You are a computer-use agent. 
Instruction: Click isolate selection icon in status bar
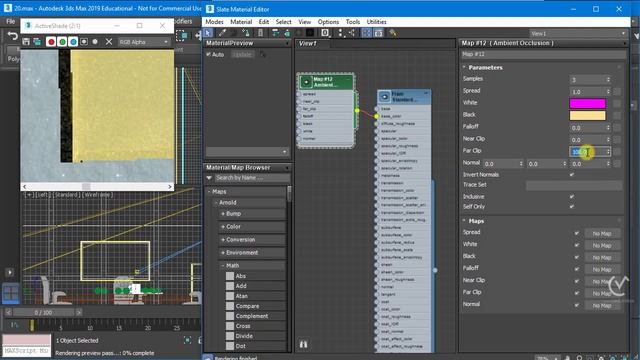[x=187, y=340]
